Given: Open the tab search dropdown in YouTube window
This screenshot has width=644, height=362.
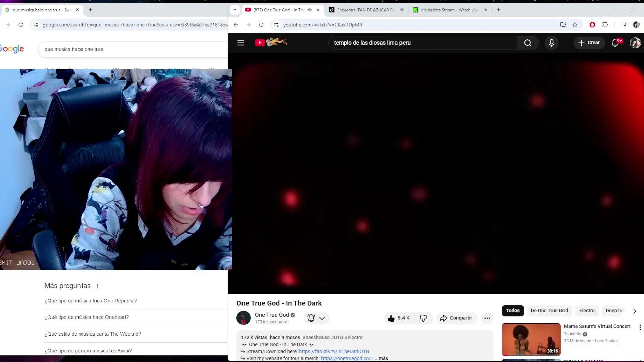Looking at the screenshot, I should [x=235, y=10].
